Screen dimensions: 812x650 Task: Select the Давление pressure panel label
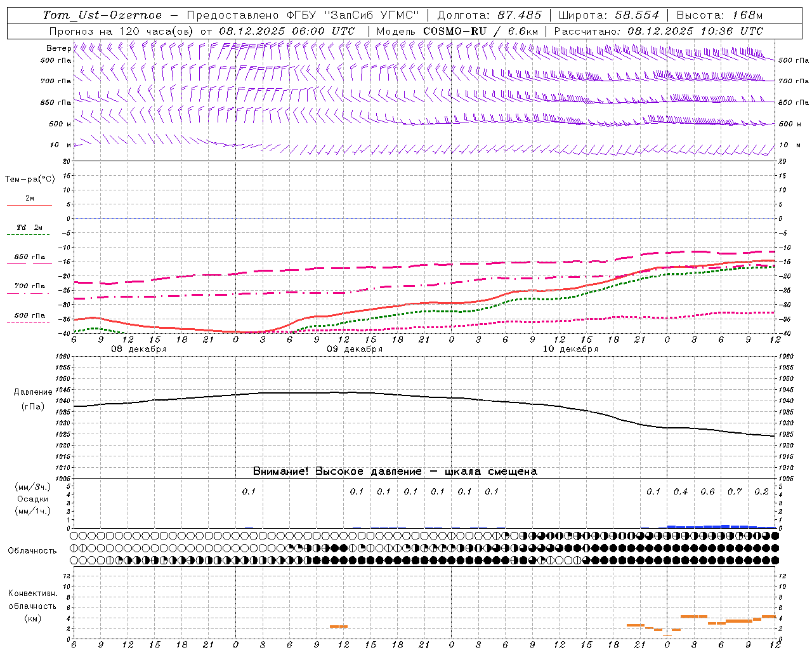33,392
